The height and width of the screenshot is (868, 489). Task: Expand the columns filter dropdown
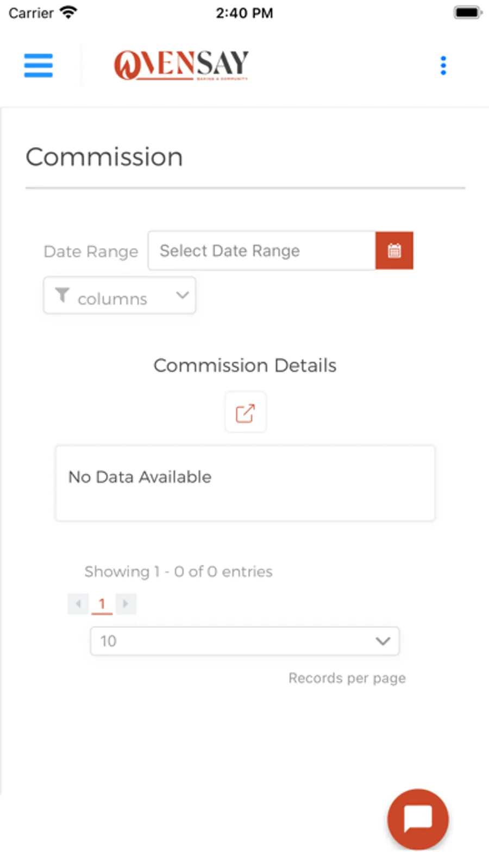click(x=120, y=296)
